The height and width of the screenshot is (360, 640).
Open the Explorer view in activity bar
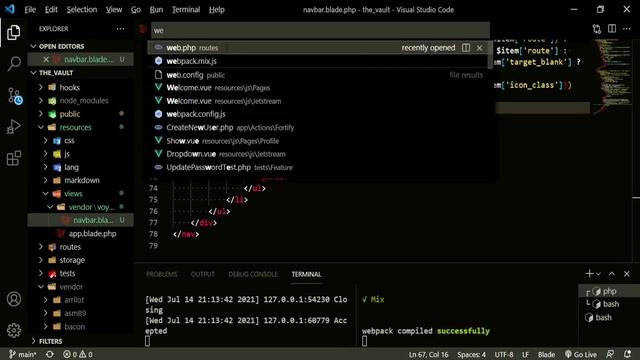point(13,32)
